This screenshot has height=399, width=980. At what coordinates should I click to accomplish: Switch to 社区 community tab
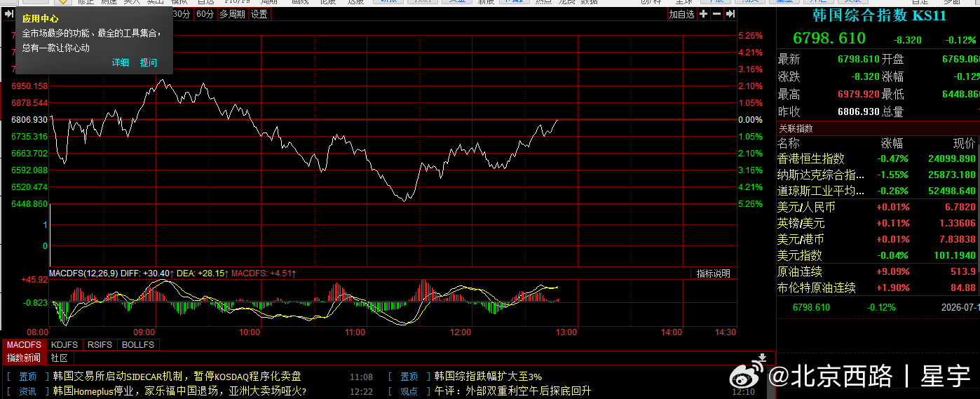[59, 358]
